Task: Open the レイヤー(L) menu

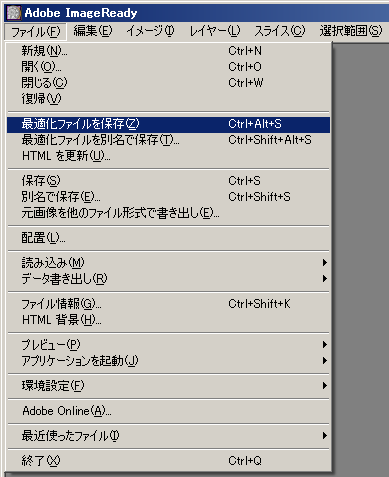Action: pyautogui.click(x=215, y=31)
